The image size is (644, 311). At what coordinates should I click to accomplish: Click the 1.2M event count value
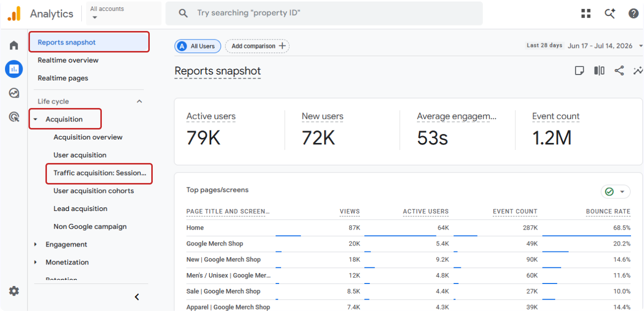(552, 137)
